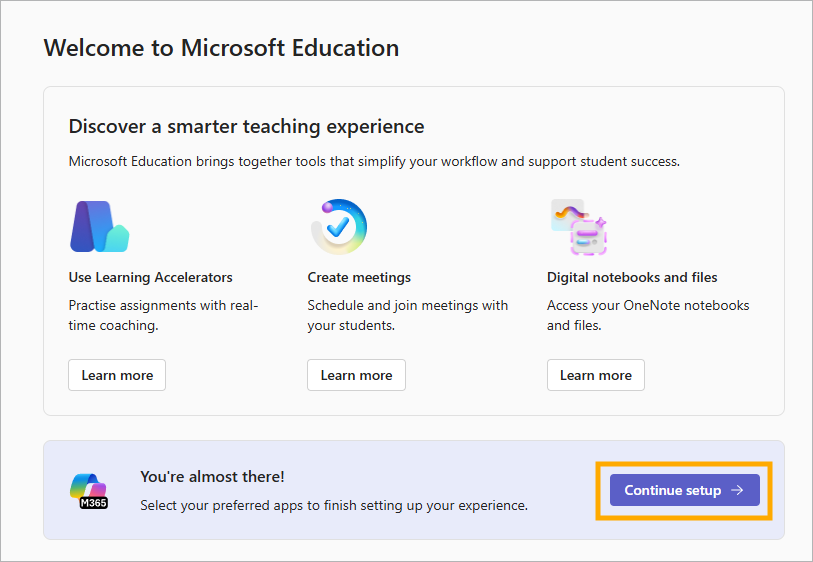Click the Microsoft Education brings together tools sentence
The height and width of the screenshot is (562, 813).
[374, 162]
